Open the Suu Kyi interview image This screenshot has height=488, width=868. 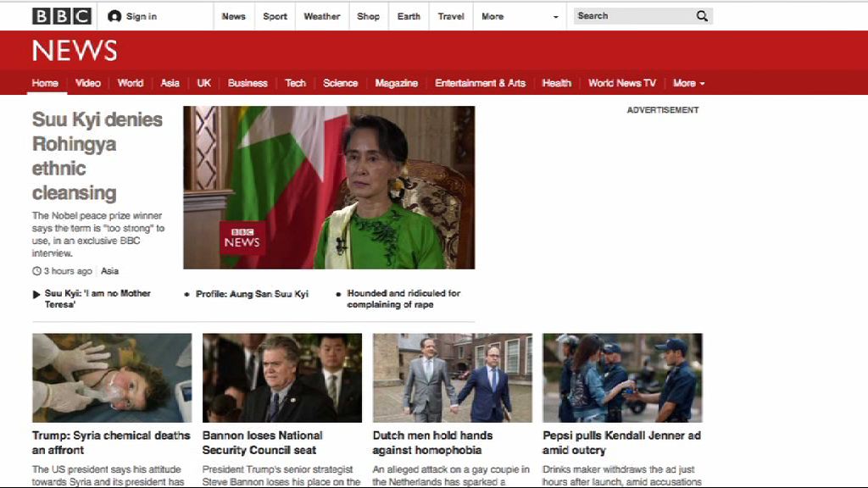click(x=329, y=187)
